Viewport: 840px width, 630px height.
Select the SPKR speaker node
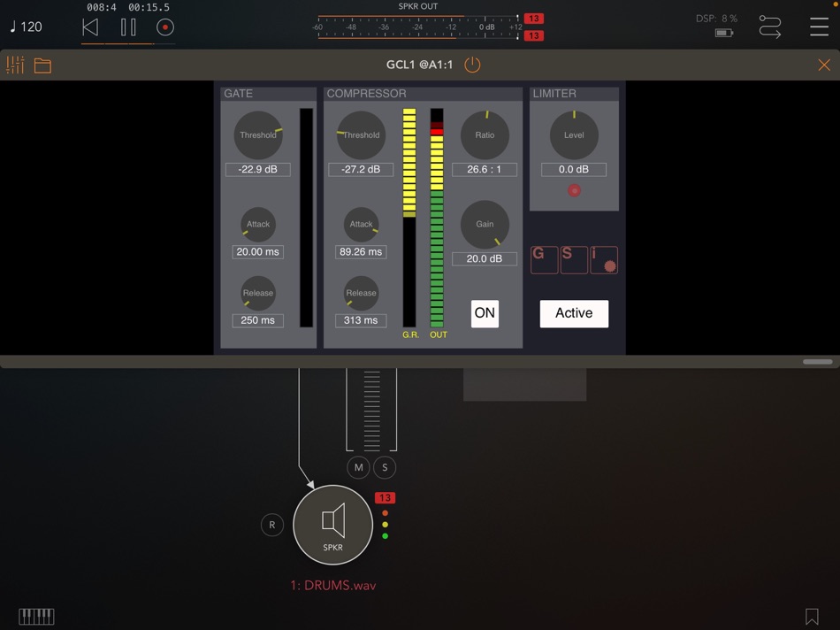click(x=332, y=525)
